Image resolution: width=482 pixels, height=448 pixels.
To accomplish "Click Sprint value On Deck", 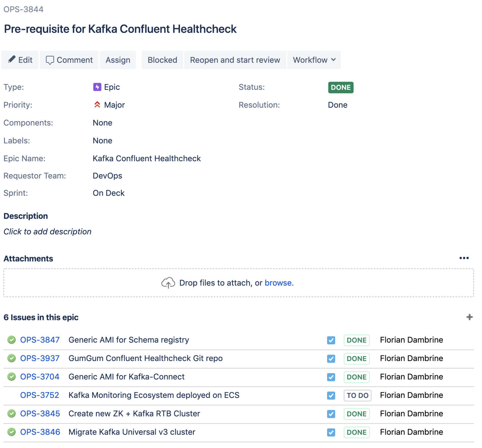I will [x=109, y=193].
